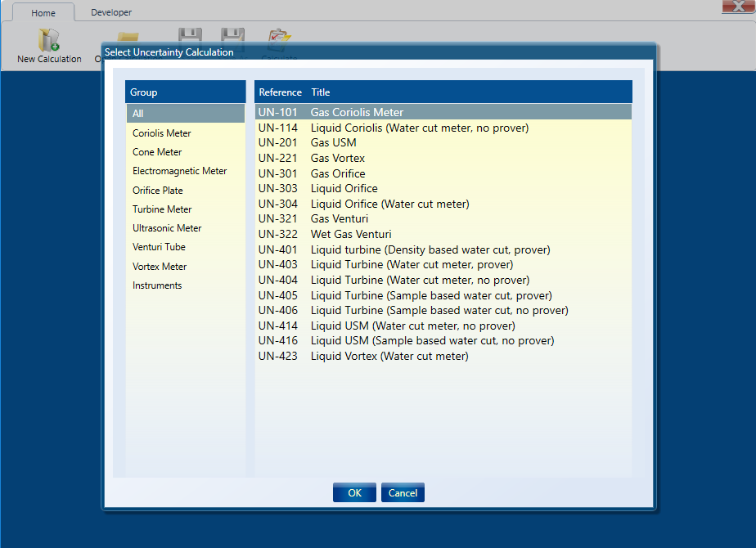
Task: Pick the UN-321 Gas Venturi entry
Action: [x=443, y=219]
